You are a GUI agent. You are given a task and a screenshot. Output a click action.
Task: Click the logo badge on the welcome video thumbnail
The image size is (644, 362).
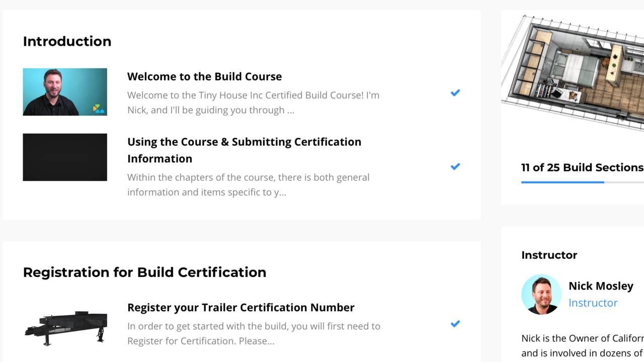point(99,108)
